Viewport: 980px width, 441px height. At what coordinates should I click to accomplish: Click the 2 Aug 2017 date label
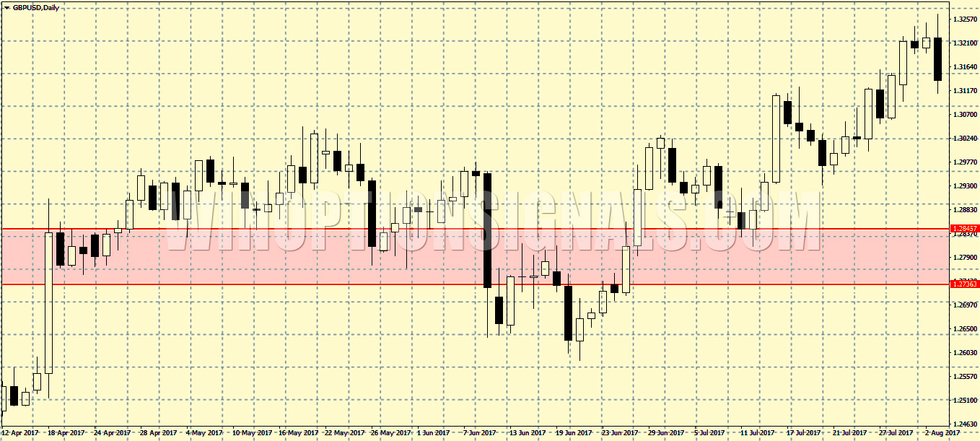click(942, 433)
